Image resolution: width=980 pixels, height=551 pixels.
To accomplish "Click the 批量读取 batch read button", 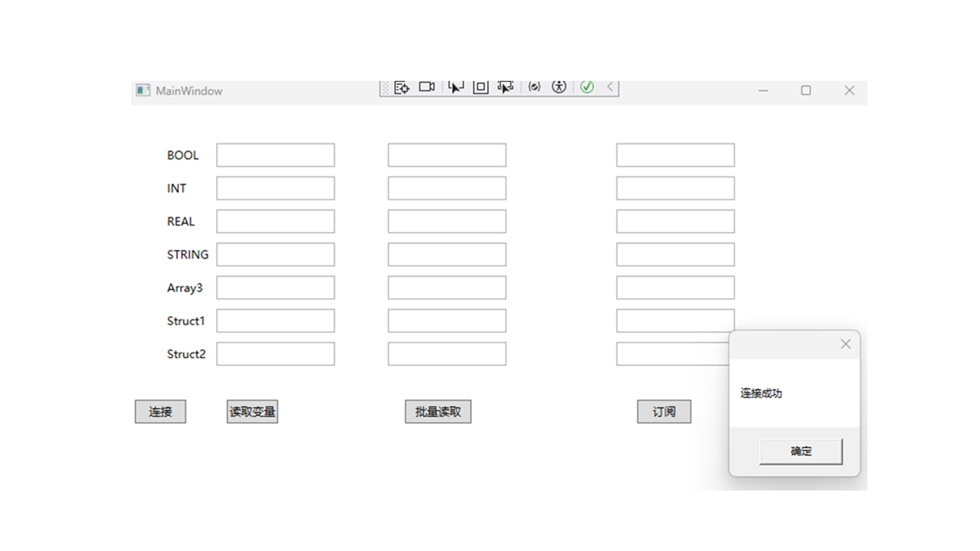I will (438, 412).
